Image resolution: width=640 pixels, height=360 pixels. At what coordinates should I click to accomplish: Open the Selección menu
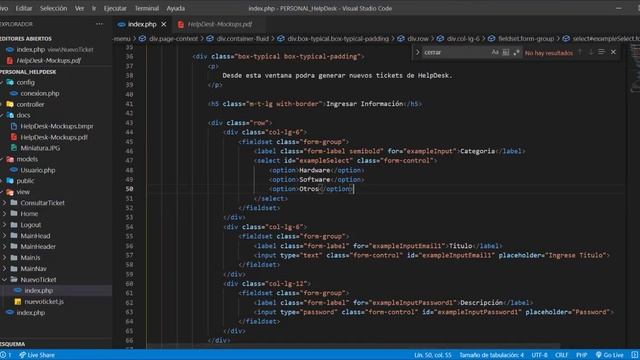point(53,8)
